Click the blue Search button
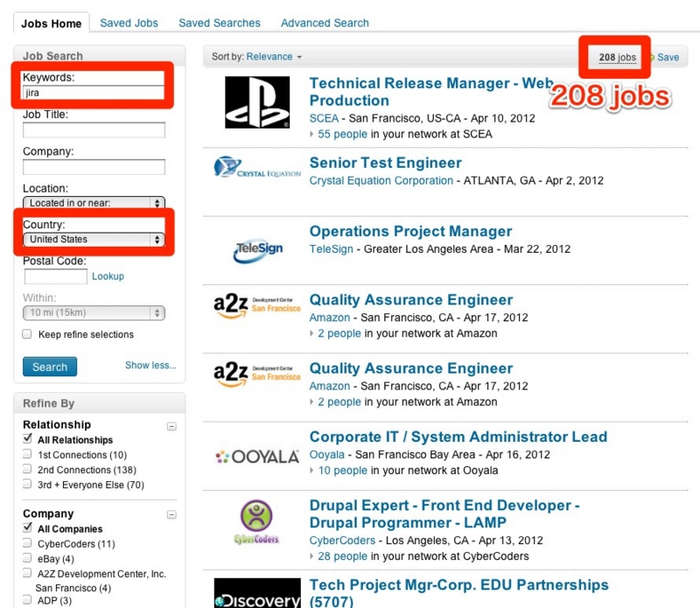 click(x=50, y=367)
